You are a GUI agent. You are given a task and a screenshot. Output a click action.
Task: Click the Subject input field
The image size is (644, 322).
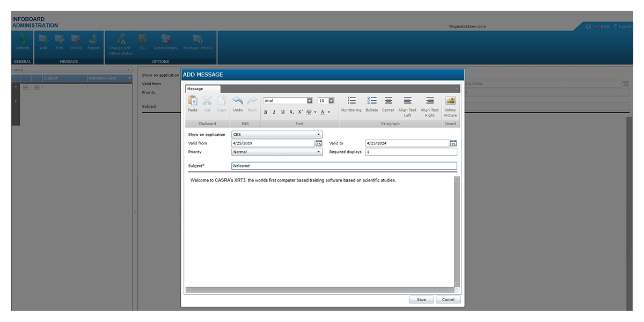(x=343, y=166)
